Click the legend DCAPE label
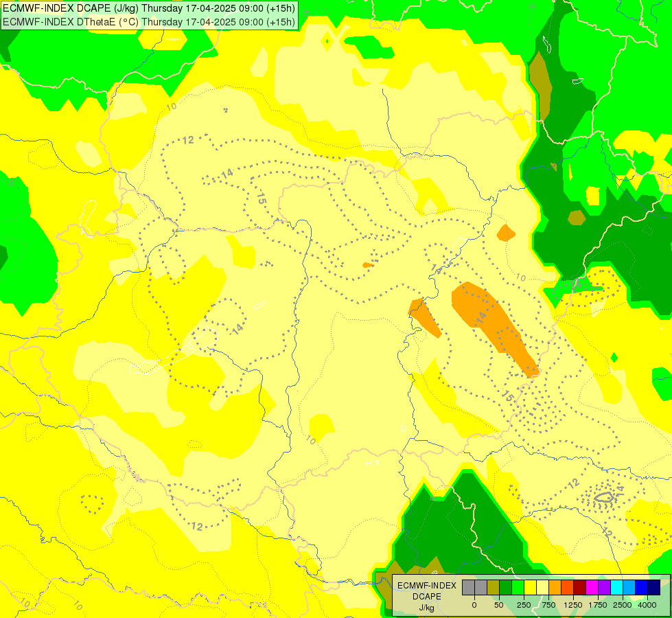 point(427,597)
